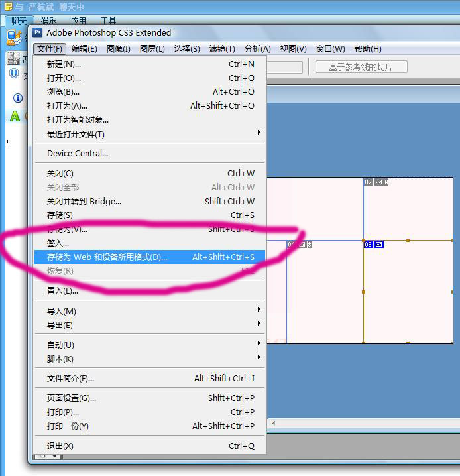Choose 打开为(A)... menu entry
Screen dimensions: 460x476
(x=150, y=105)
